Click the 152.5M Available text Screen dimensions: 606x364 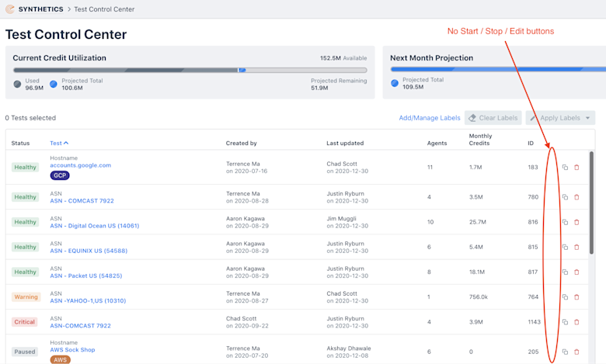pos(343,58)
